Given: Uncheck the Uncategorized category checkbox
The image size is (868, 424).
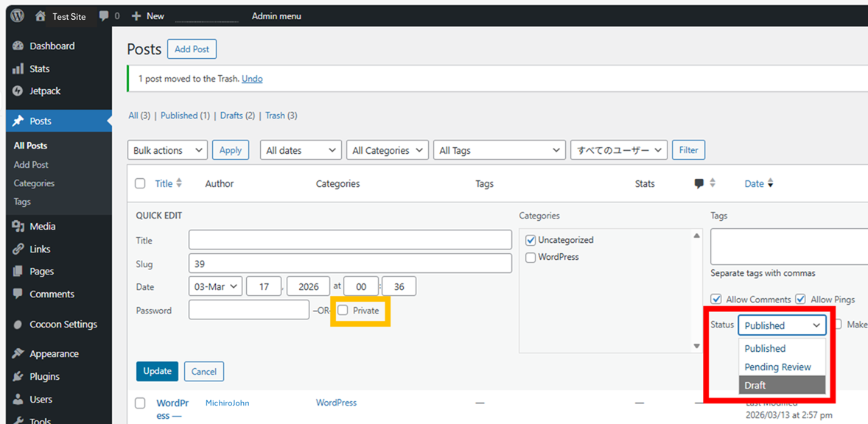Looking at the screenshot, I should tap(531, 241).
